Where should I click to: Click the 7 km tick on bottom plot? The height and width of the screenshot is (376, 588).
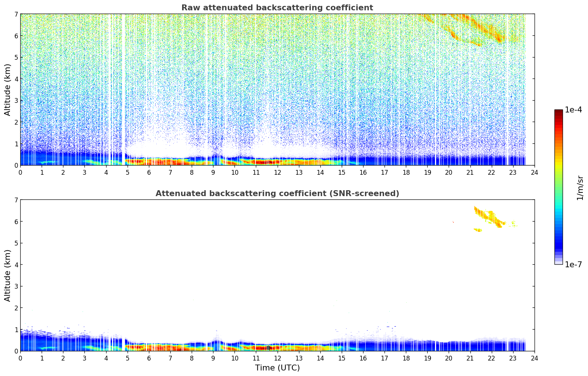coord(16,200)
